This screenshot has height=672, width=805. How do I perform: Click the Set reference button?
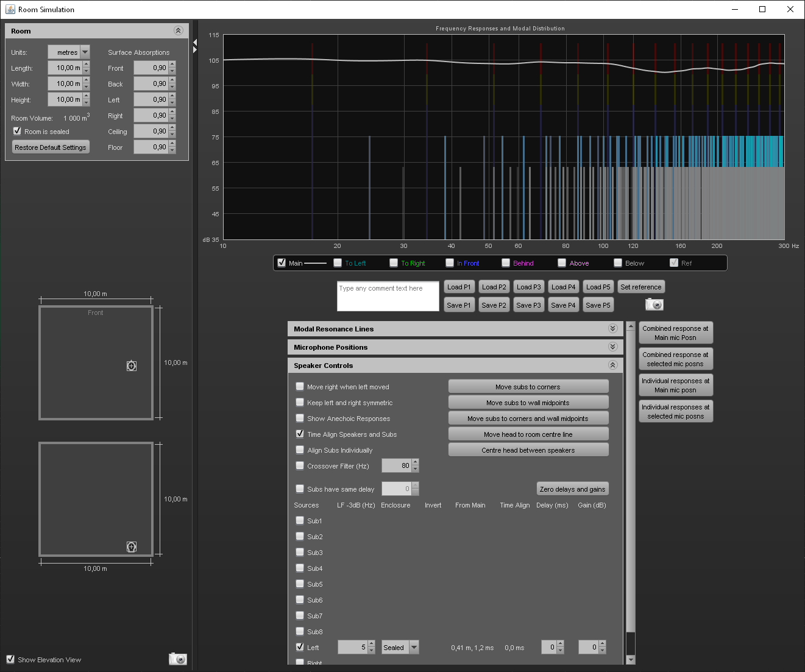pos(640,287)
